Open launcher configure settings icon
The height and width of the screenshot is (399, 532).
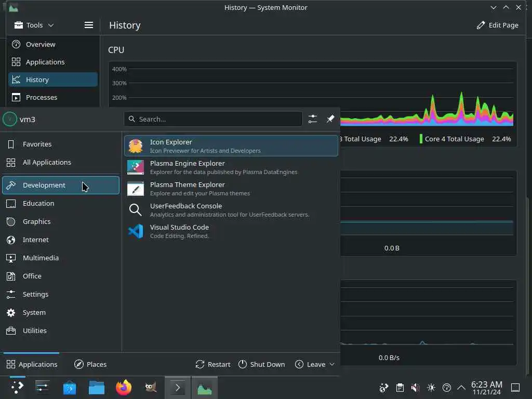click(312, 119)
